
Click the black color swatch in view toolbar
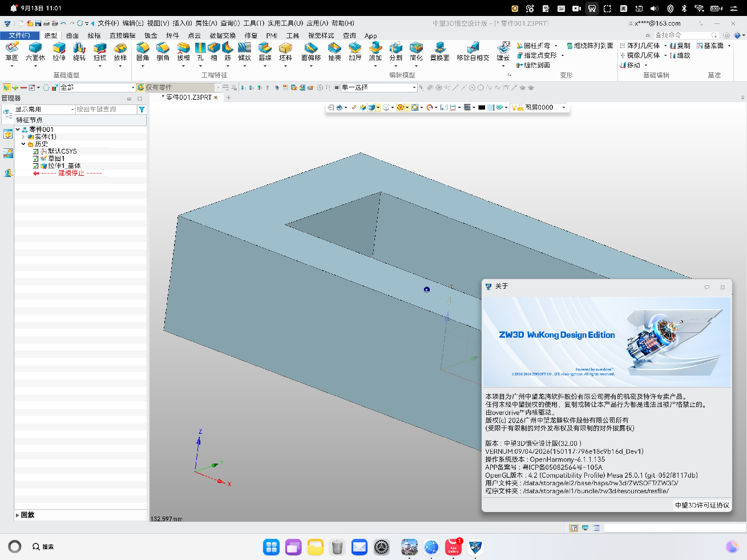point(482,107)
